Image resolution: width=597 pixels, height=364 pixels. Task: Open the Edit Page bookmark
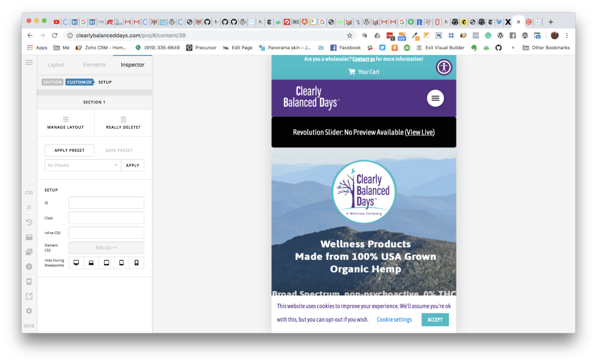[x=237, y=48]
